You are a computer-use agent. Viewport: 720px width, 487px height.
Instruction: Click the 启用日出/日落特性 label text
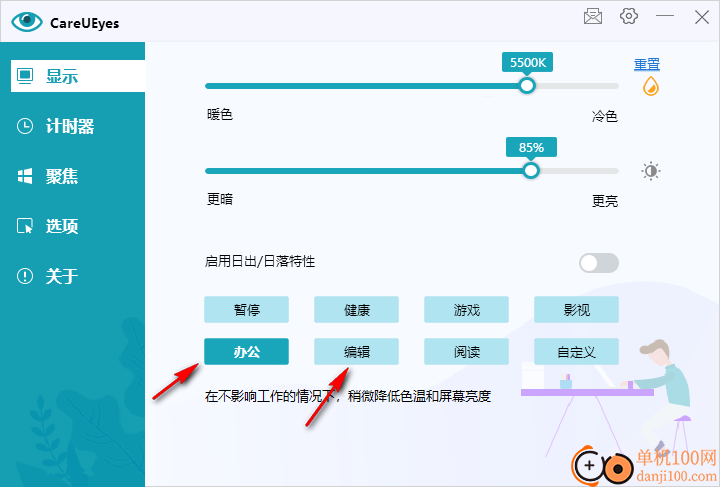(260, 262)
